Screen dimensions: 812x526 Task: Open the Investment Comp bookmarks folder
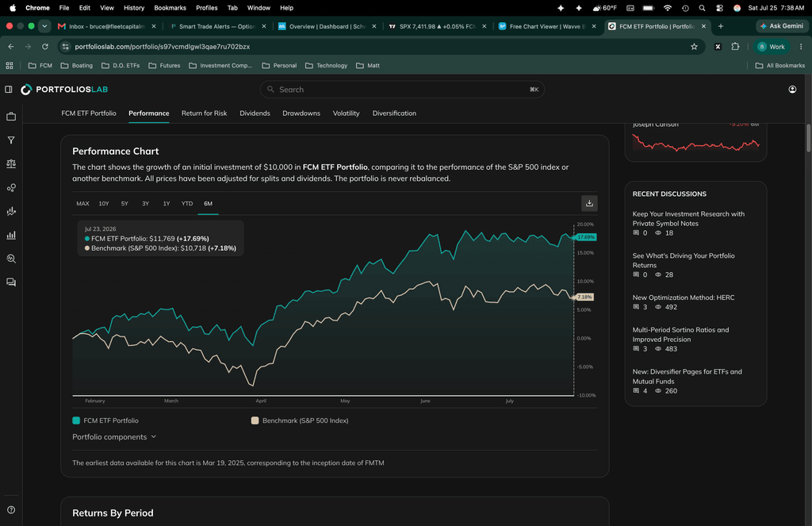click(220, 65)
